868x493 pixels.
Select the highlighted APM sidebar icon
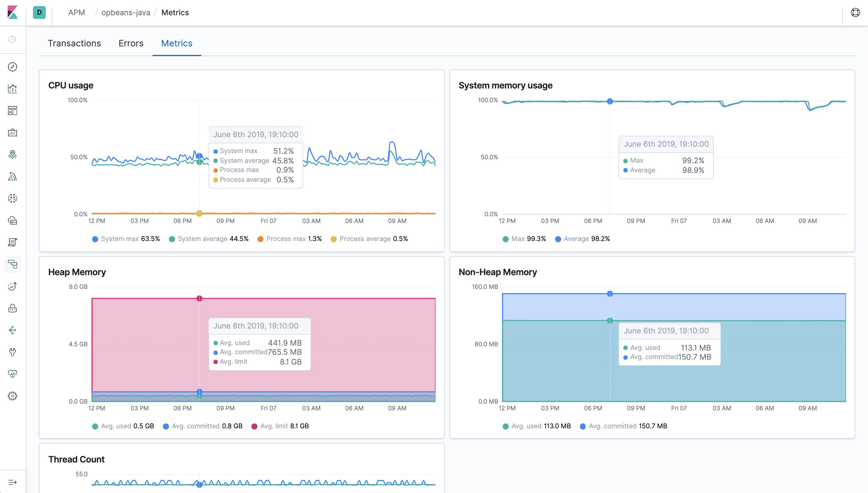coord(13,264)
